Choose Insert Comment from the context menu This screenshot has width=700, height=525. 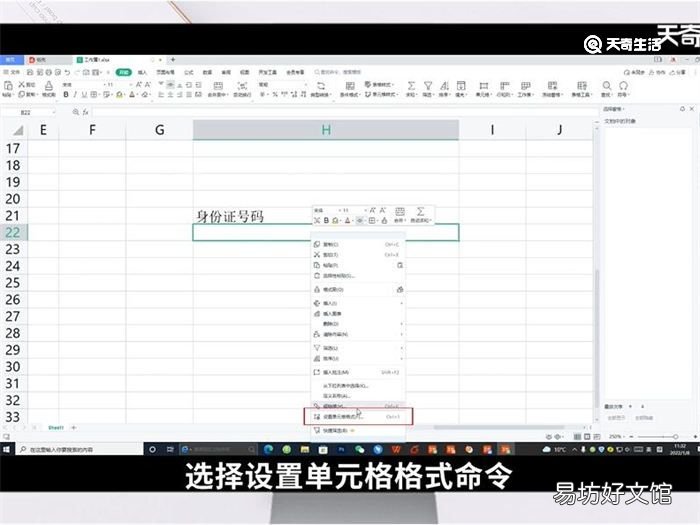358,372
